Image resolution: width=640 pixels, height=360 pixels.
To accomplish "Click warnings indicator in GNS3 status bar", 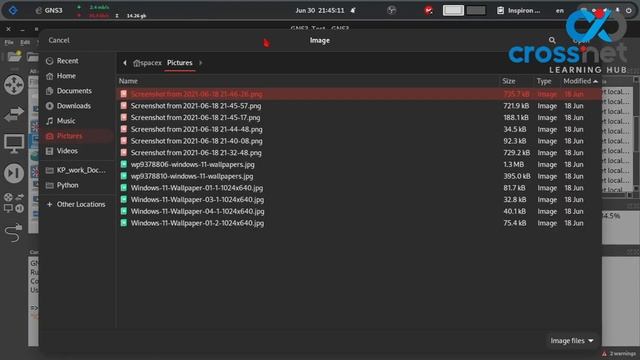I will 619,353.
